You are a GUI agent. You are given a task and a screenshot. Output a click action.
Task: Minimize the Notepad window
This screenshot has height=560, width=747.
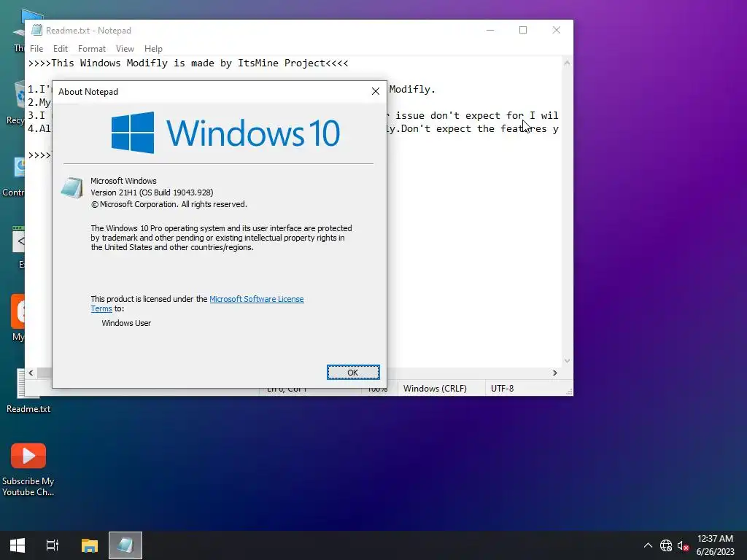pos(490,30)
